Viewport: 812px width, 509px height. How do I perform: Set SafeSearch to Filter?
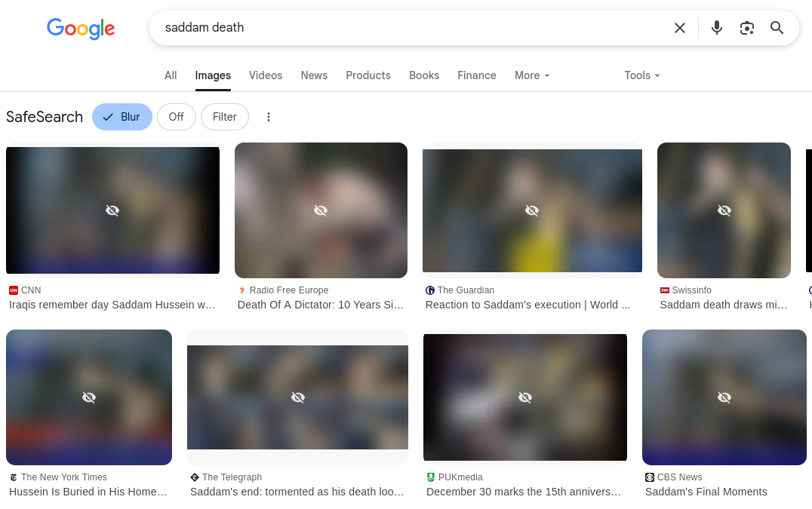point(225,117)
